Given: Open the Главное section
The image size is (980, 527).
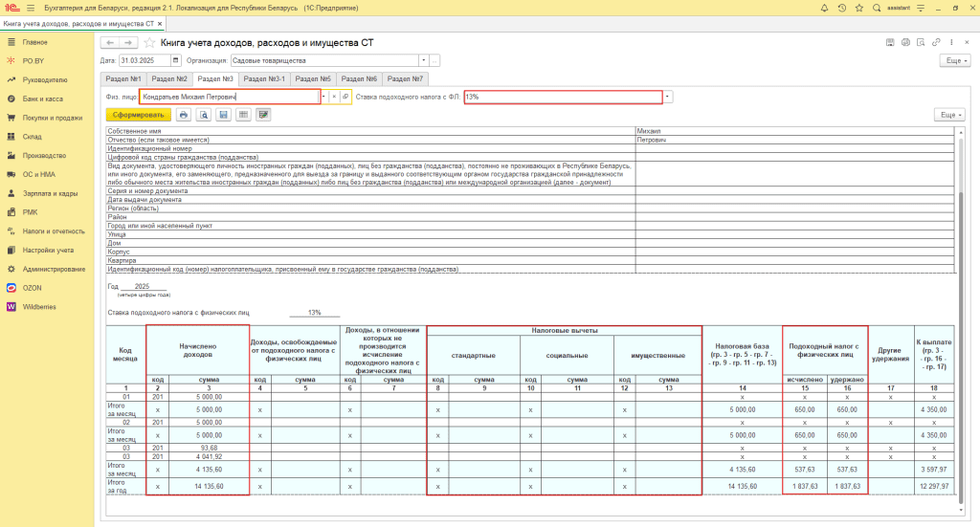Looking at the screenshot, I should [x=35, y=42].
